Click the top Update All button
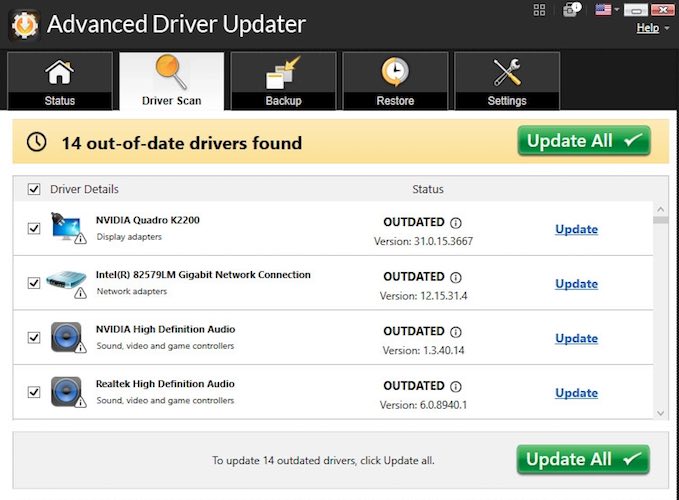 click(x=584, y=141)
